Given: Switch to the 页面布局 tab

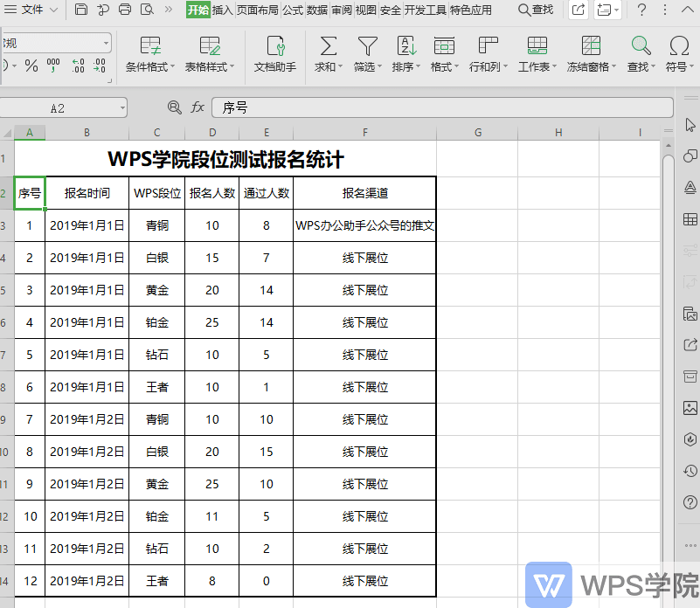Looking at the screenshot, I should (x=257, y=10).
